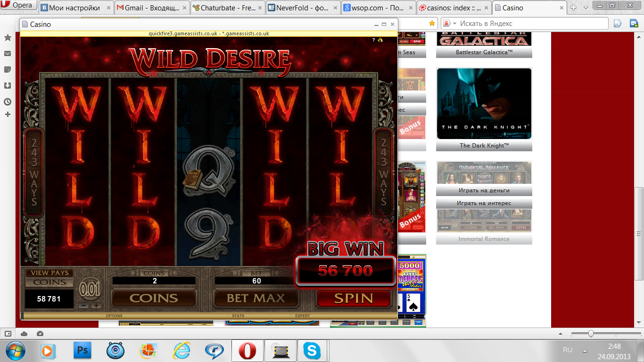
Task: Open the game help question mark icon
Action: pos(373,40)
